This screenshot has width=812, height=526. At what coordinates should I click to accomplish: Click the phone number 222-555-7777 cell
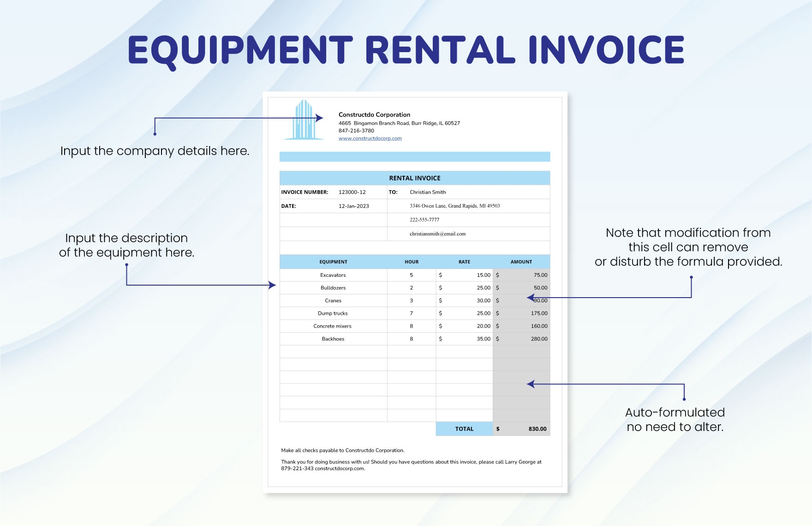424,220
